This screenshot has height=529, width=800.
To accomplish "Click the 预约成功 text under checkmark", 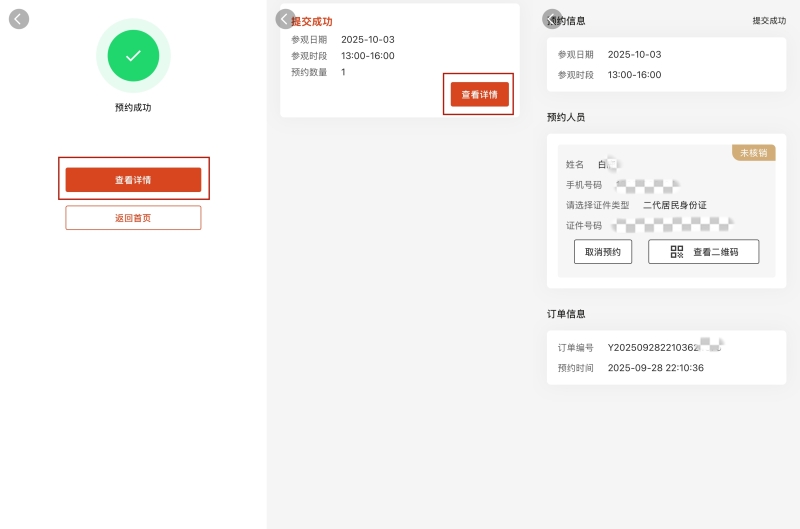I will [x=133, y=108].
